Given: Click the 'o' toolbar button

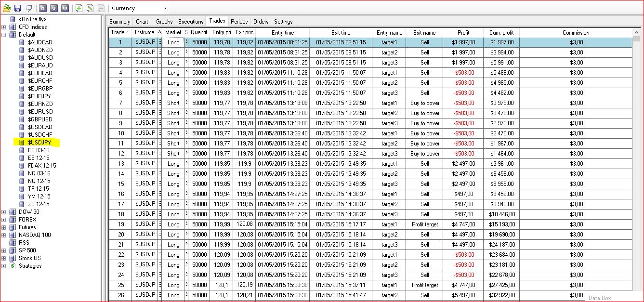Looking at the screenshot, I should pyautogui.click(x=53, y=8).
